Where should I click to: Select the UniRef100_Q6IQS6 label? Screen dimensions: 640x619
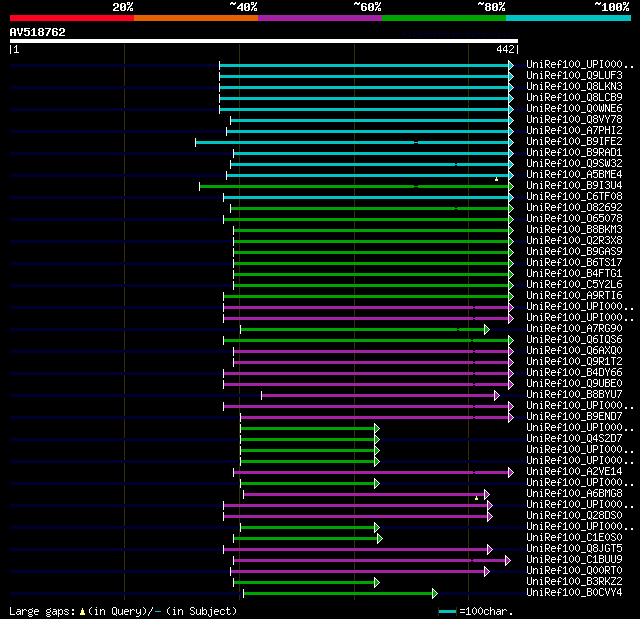(574, 340)
